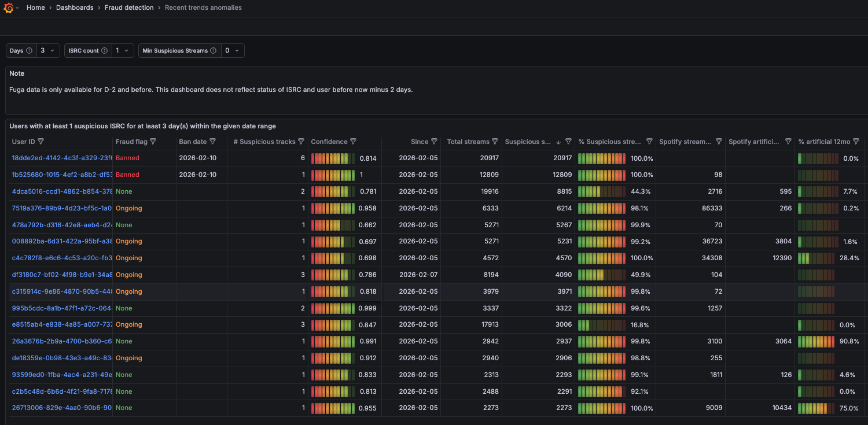Sort by Total streams header

pos(468,142)
